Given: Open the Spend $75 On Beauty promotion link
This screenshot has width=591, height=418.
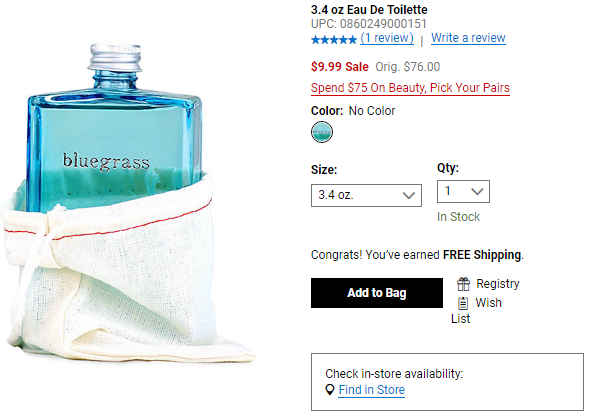Looking at the screenshot, I should [410, 88].
